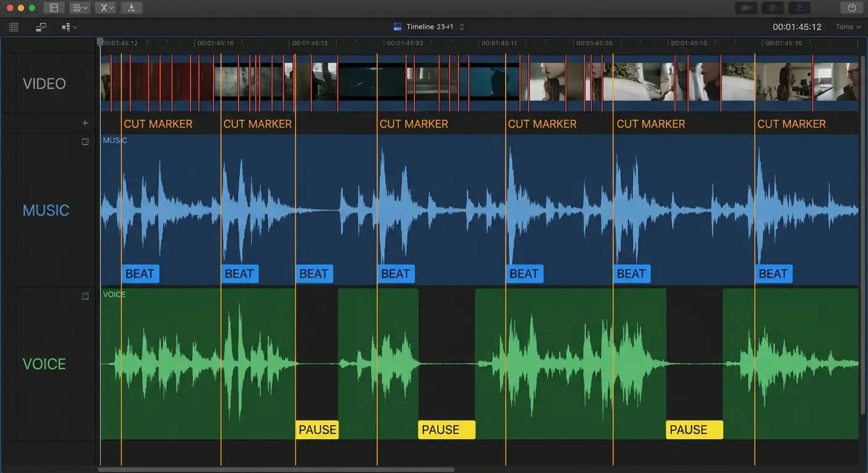Click ruler timecode 00:01:45:16
The height and width of the screenshot is (473, 868).
(215, 43)
